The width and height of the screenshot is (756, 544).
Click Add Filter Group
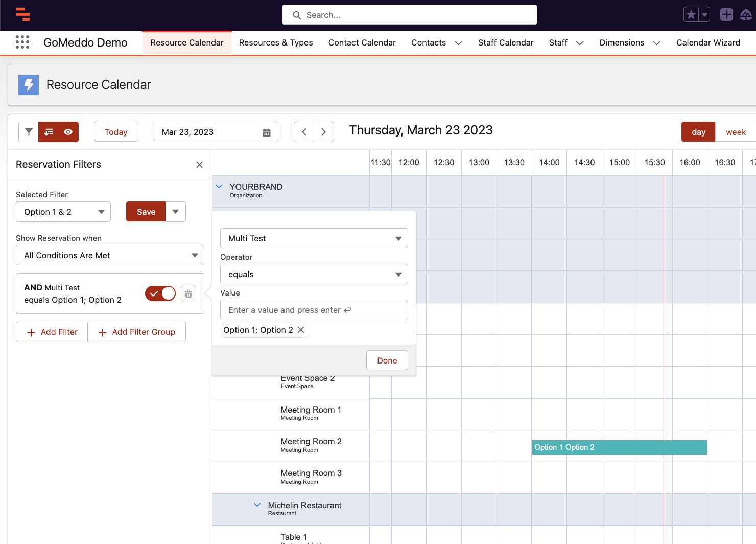[x=136, y=332]
